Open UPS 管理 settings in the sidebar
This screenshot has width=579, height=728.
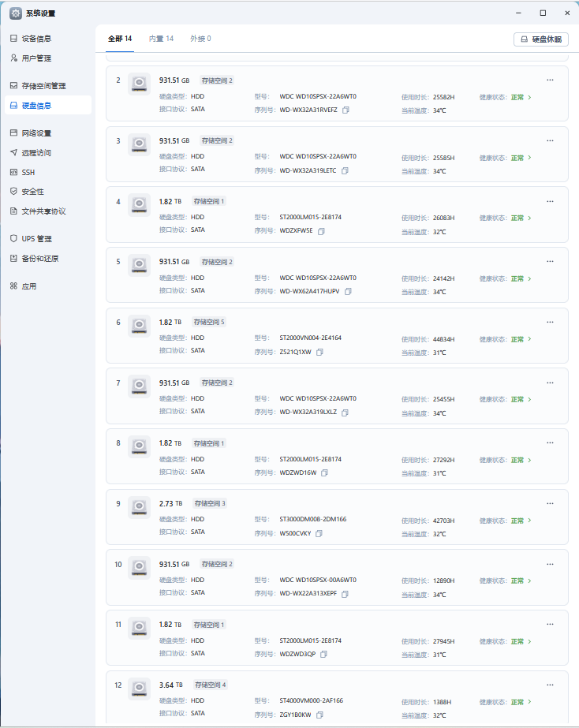point(36,238)
